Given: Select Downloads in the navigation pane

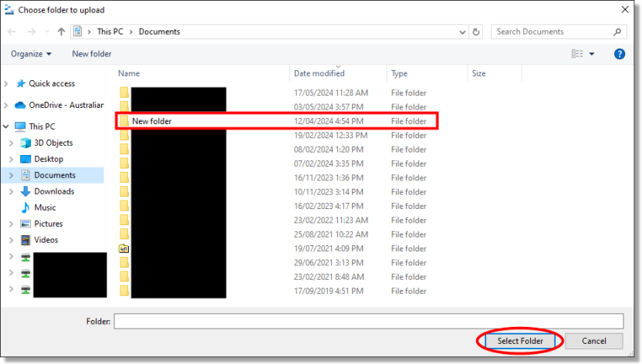Looking at the screenshot, I should [54, 191].
